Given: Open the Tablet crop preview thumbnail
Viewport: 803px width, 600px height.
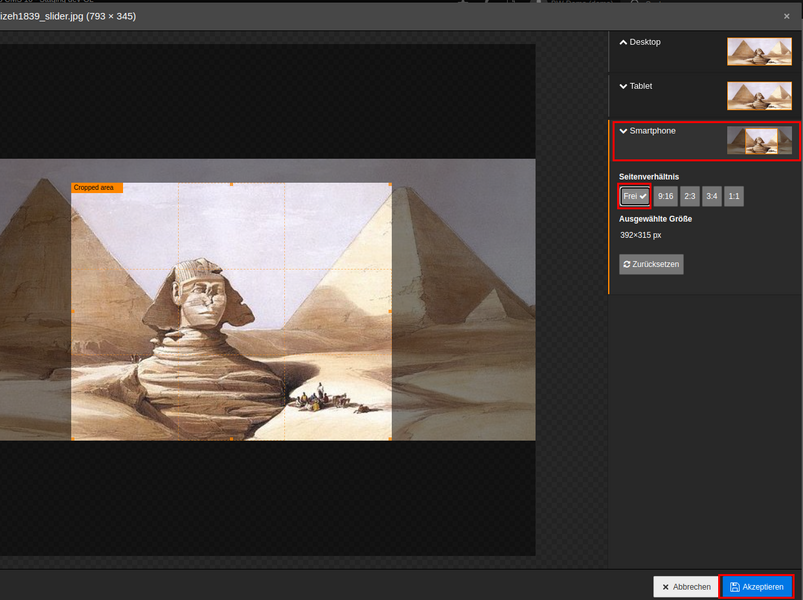Looking at the screenshot, I should [759, 96].
